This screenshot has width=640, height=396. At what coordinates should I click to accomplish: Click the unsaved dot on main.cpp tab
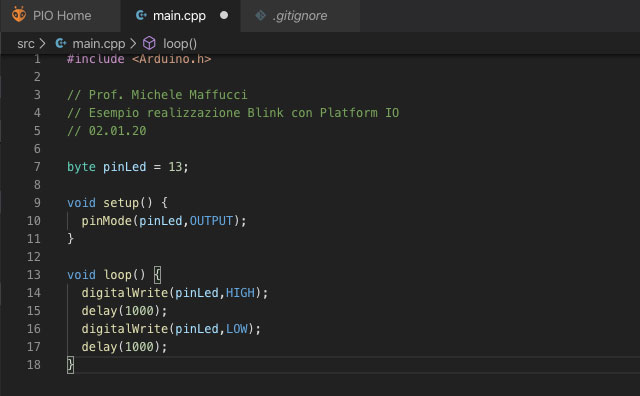click(224, 15)
